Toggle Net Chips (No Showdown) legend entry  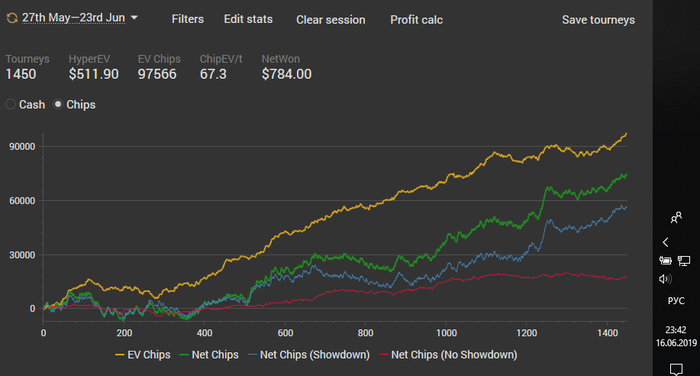[448, 355]
